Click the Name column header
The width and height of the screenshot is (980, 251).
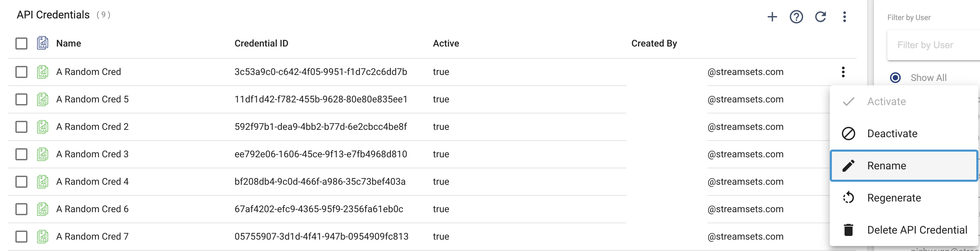tap(69, 44)
